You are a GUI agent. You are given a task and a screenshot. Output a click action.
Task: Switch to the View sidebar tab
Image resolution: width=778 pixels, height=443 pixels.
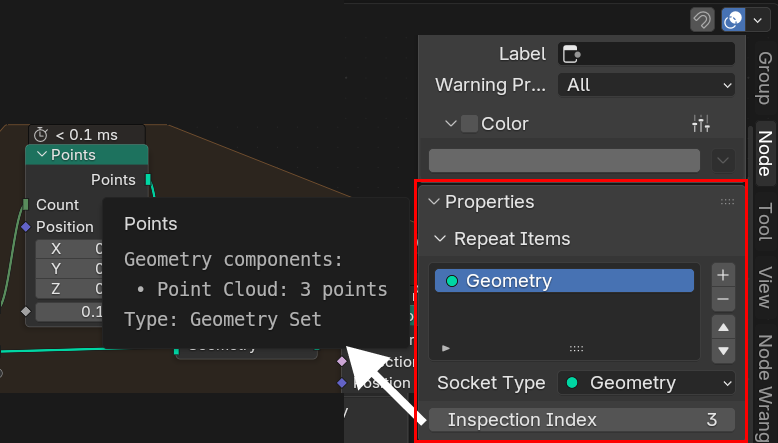[x=765, y=287]
